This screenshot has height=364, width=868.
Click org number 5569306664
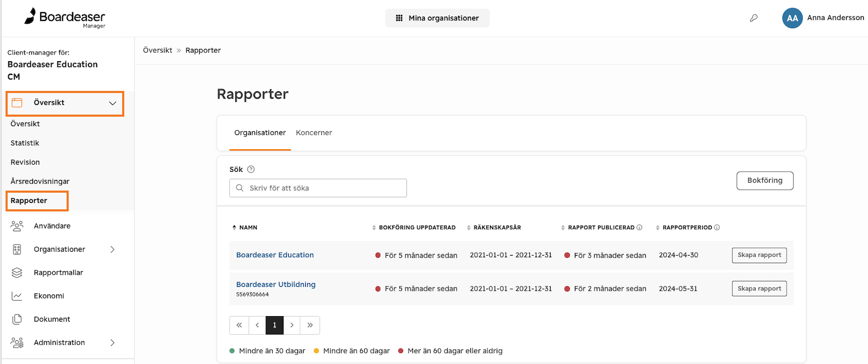(x=252, y=295)
